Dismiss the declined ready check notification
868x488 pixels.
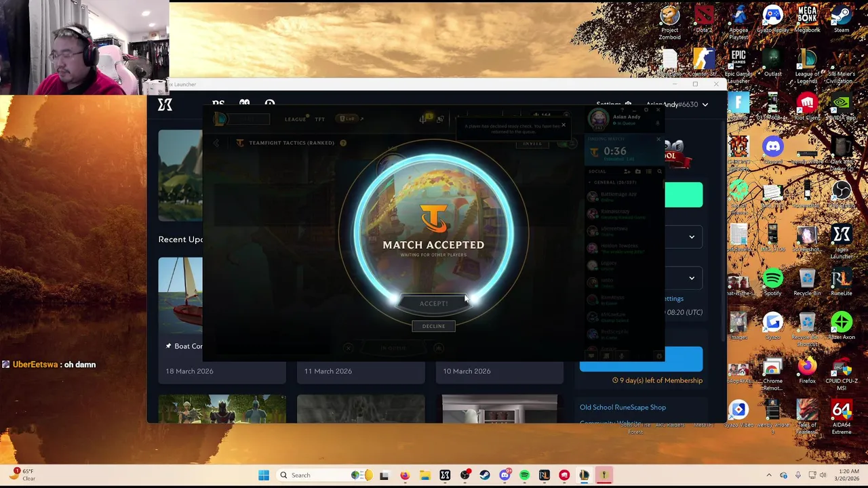point(563,125)
